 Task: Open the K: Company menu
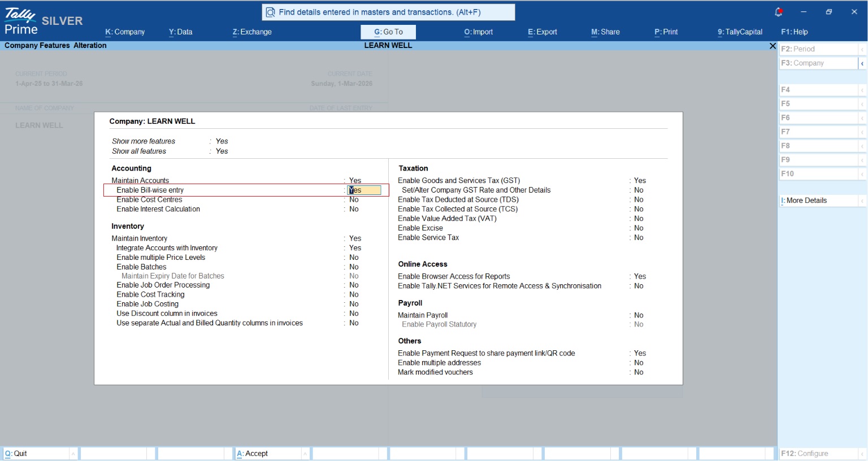point(125,32)
